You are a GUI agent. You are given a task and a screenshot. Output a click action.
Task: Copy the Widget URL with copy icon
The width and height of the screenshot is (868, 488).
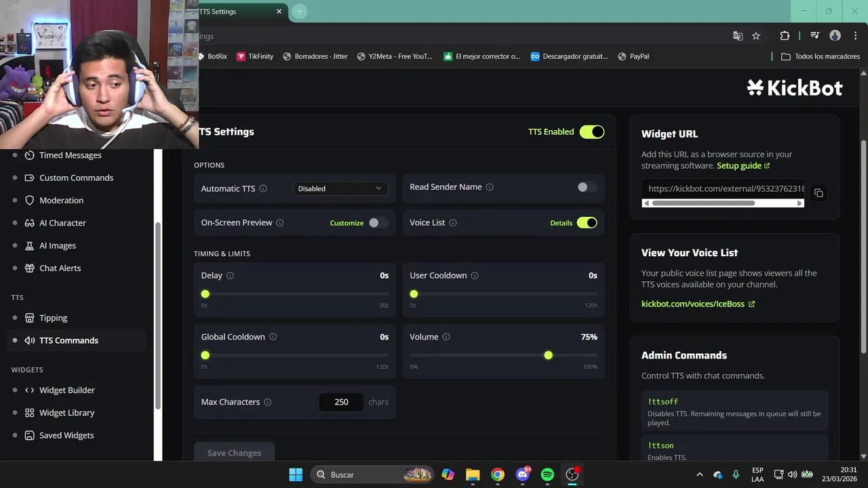[818, 193]
